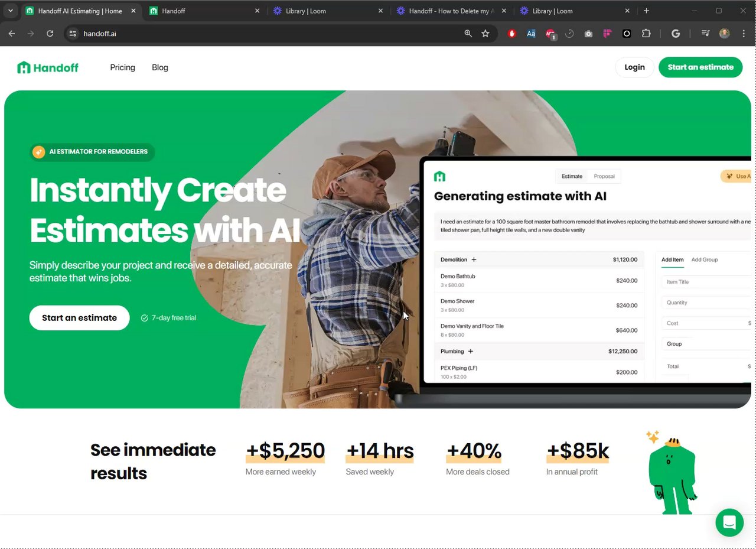Open the chat support widget
Image resolution: width=756 pixels, height=549 pixels.
click(729, 522)
